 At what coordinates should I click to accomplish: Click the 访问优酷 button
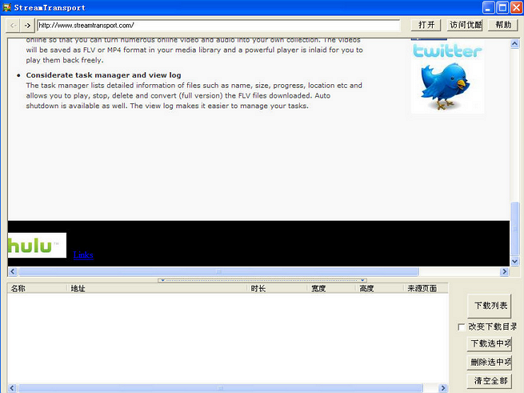click(465, 25)
